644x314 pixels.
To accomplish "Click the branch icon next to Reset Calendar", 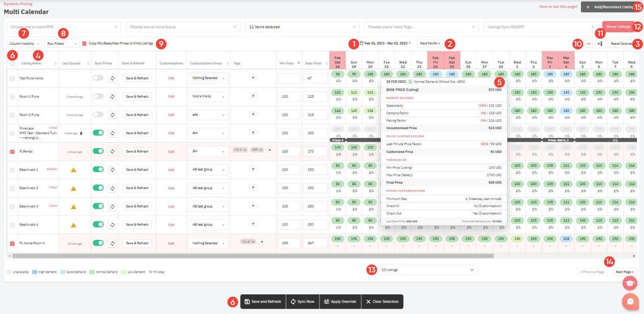I will (600, 44).
